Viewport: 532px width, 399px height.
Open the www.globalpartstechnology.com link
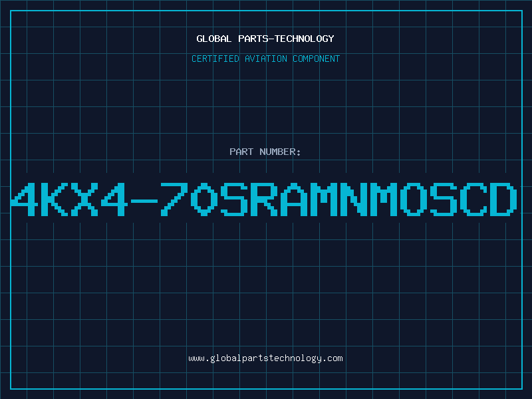[265, 358]
